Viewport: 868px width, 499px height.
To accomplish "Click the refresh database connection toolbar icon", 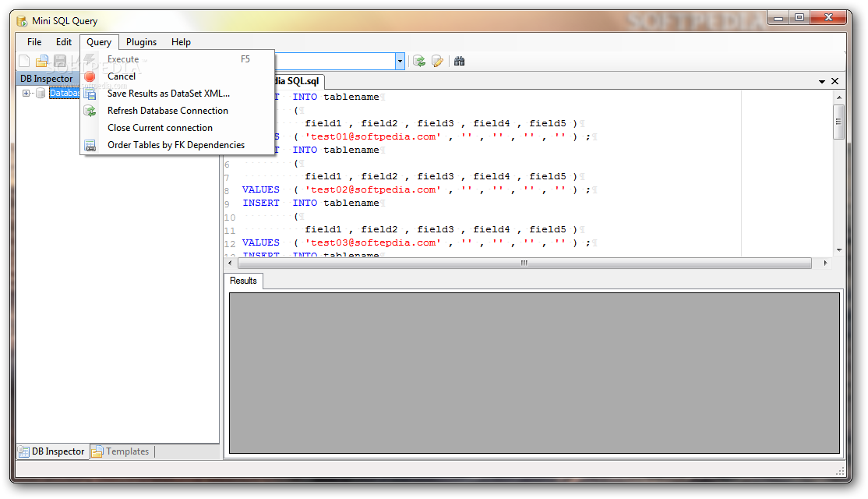I will pyautogui.click(x=419, y=61).
